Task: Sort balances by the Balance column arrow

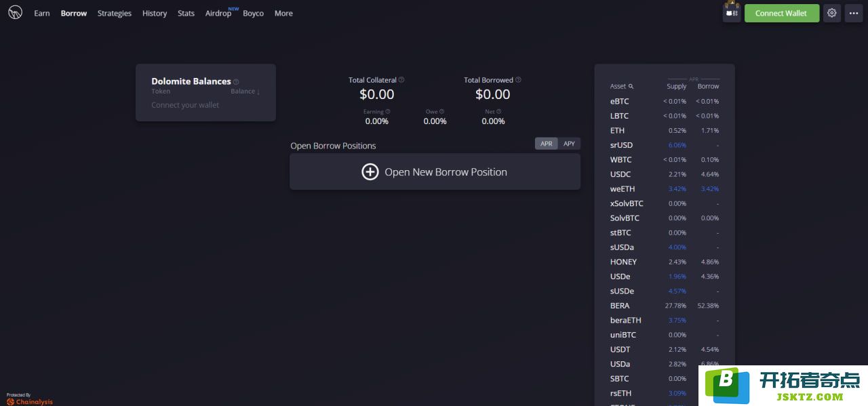Action: coord(258,92)
